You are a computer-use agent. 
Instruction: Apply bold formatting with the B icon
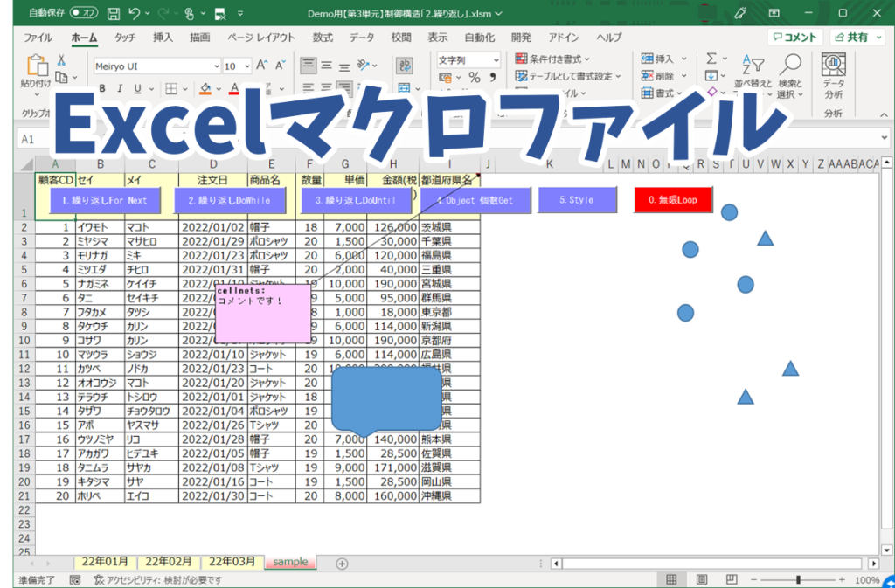(x=102, y=87)
